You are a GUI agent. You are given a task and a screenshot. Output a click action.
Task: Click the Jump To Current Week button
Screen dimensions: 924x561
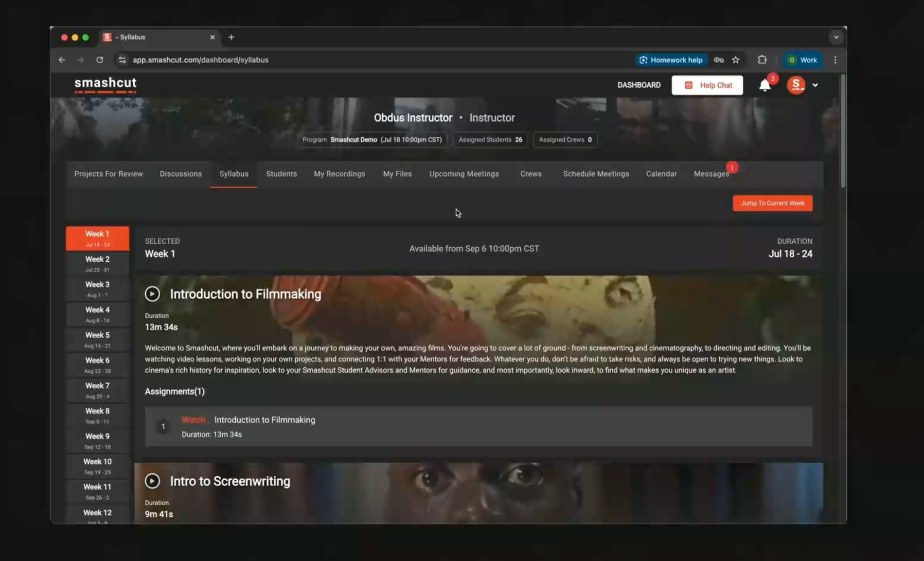pyautogui.click(x=772, y=203)
